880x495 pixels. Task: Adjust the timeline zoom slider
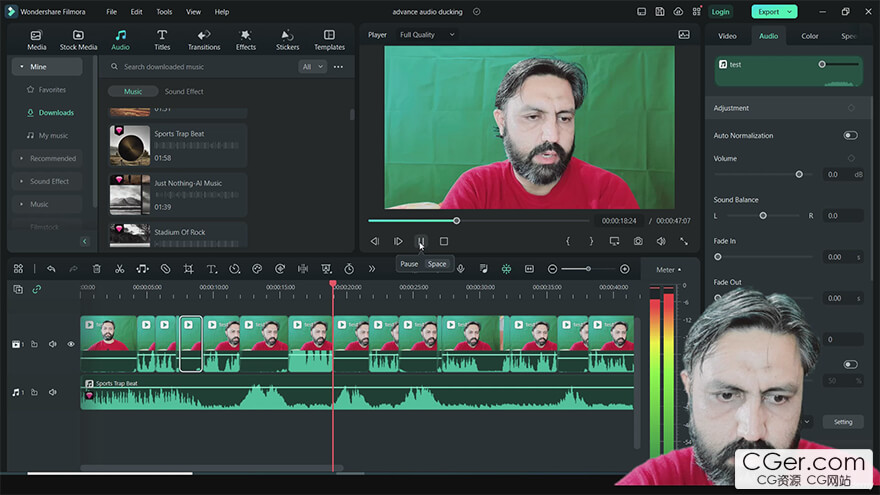588,269
